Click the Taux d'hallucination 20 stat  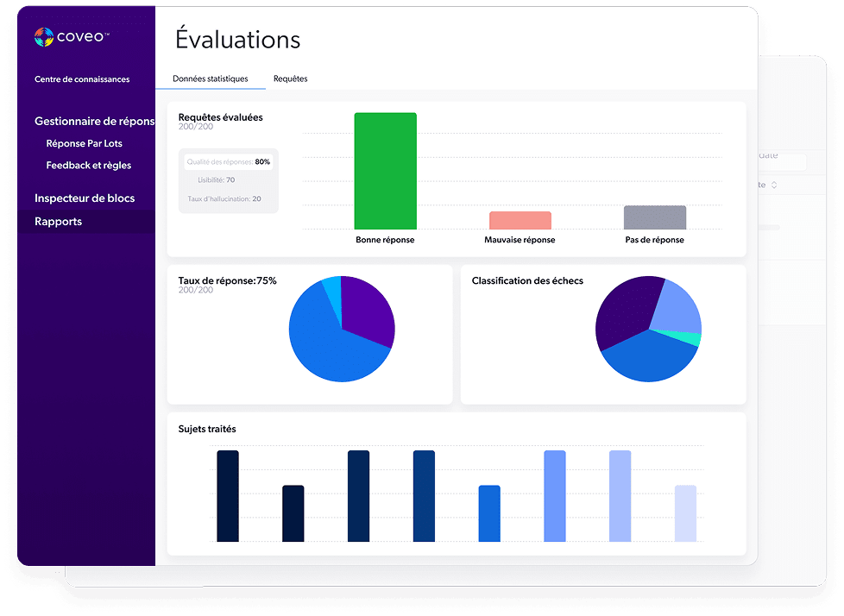coord(224,198)
